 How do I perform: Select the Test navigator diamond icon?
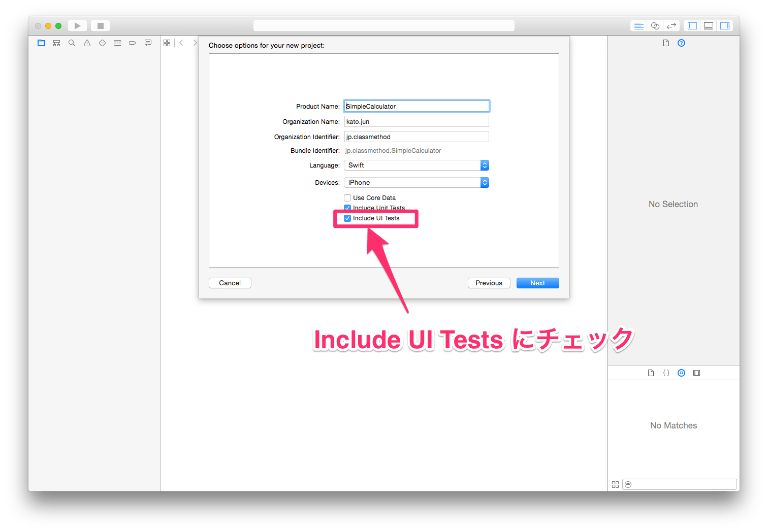tap(102, 43)
